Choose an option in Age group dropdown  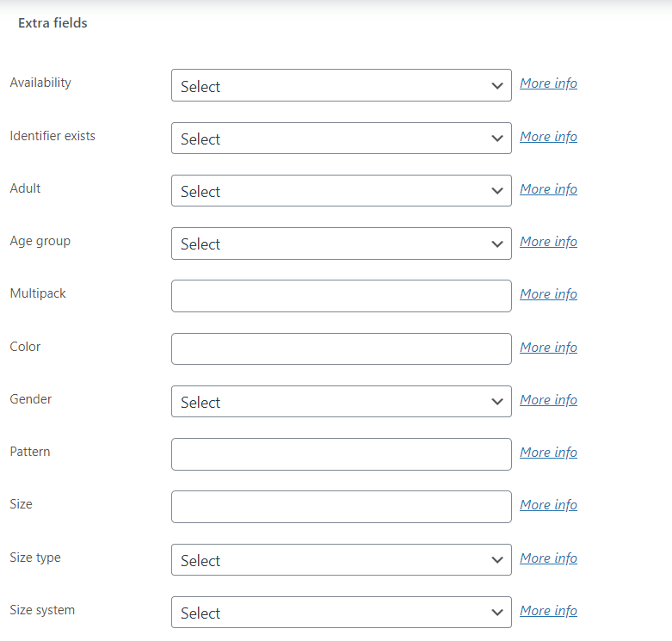(x=341, y=243)
